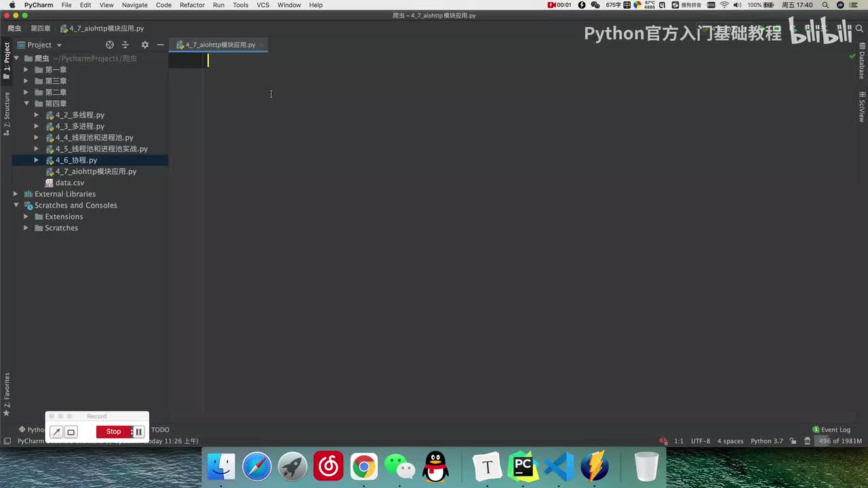Collapse the 爬虫 root folder
This screenshot has width=868, height=488.
16,58
